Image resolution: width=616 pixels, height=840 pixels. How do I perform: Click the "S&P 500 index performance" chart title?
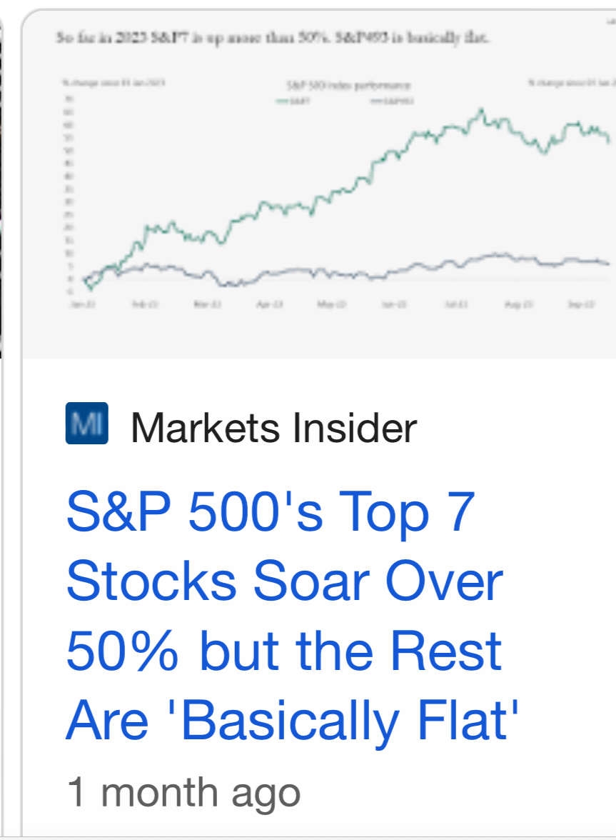pyautogui.click(x=348, y=85)
